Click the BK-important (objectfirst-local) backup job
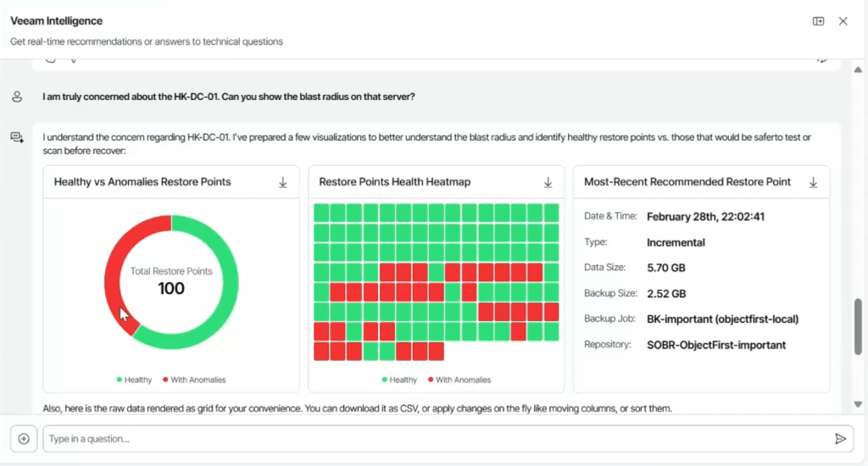Screen dimensions: 868x466 [x=722, y=319]
